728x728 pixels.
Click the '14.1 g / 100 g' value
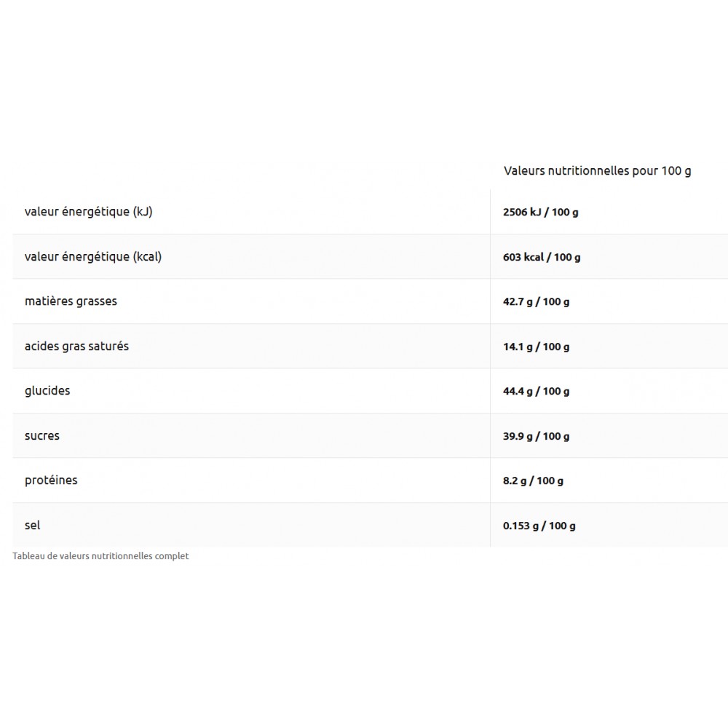(536, 347)
